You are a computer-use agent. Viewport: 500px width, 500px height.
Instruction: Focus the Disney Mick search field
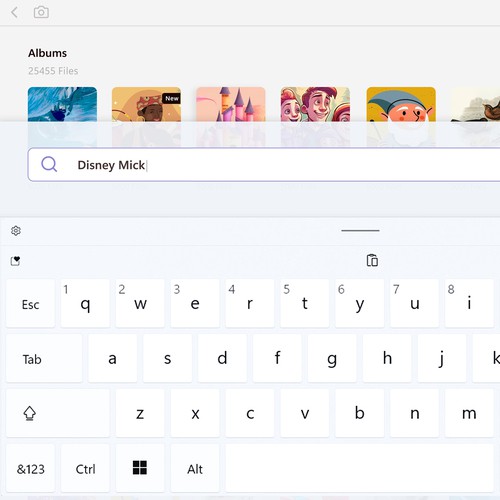264,165
